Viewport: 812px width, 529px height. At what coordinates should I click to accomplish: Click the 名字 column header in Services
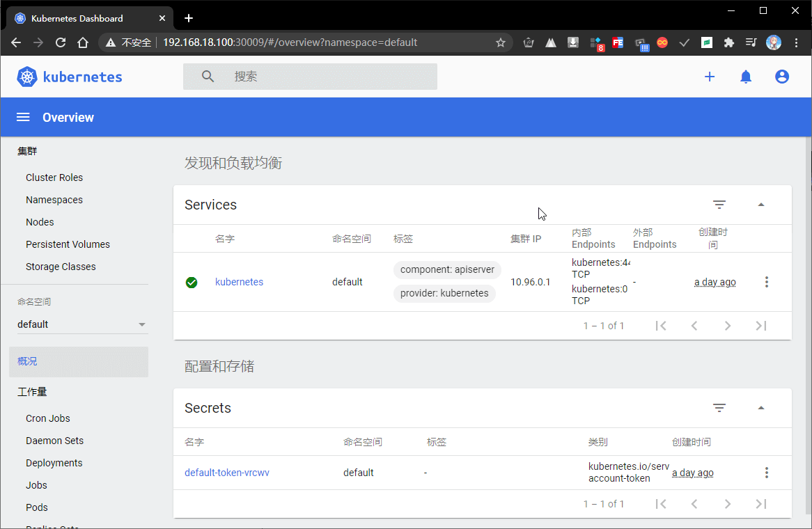pyautogui.click(x=225, y=239)
